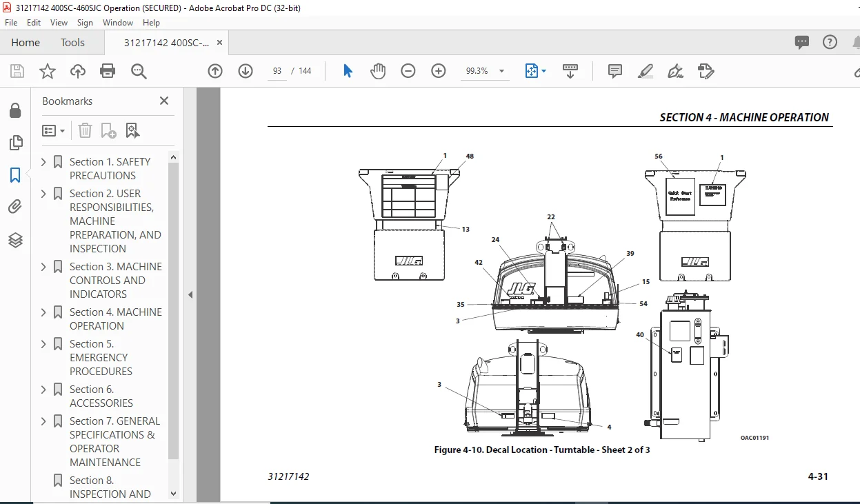Expand the Section 1. SAFETY PRECAUTIONS bookmark
This screenshot has width=860, height=504.
44,161
